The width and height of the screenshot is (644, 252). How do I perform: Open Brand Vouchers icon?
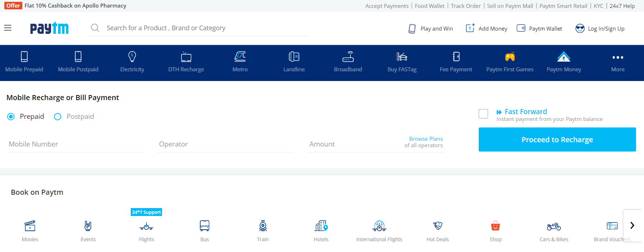612,226
